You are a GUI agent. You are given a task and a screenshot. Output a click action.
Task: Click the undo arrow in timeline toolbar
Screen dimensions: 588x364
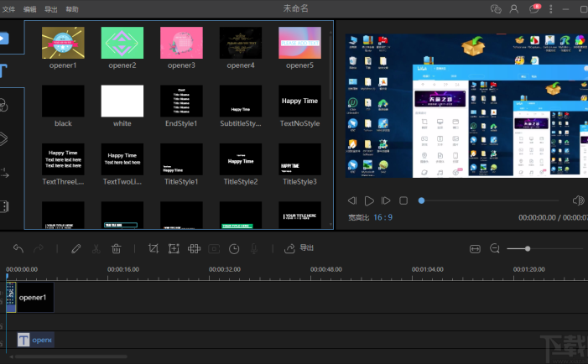[x=18, y=248]
